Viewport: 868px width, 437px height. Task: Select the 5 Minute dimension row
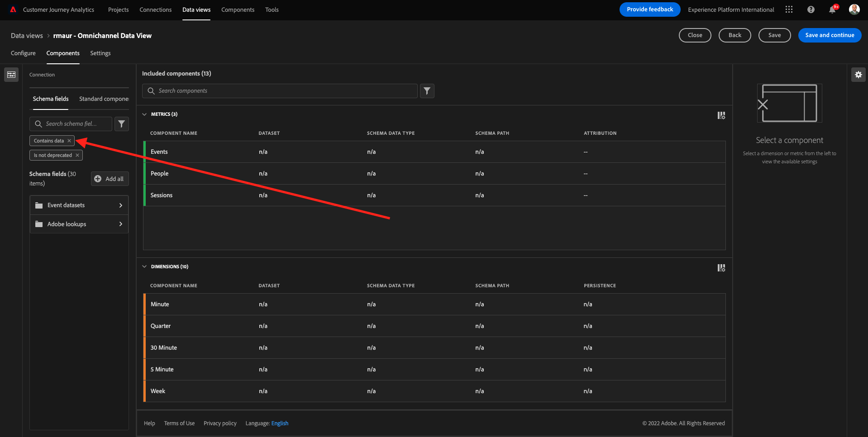(x=434, y=370)
